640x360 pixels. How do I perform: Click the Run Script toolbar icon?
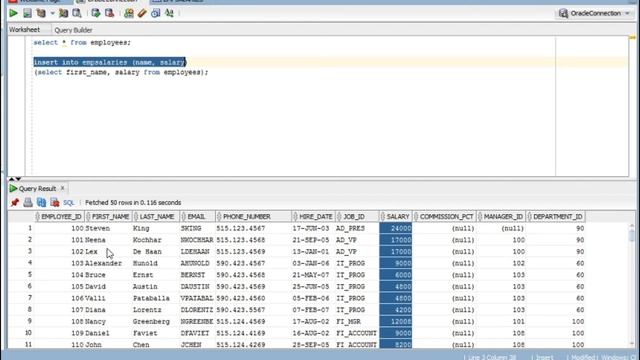pos(27,13)
